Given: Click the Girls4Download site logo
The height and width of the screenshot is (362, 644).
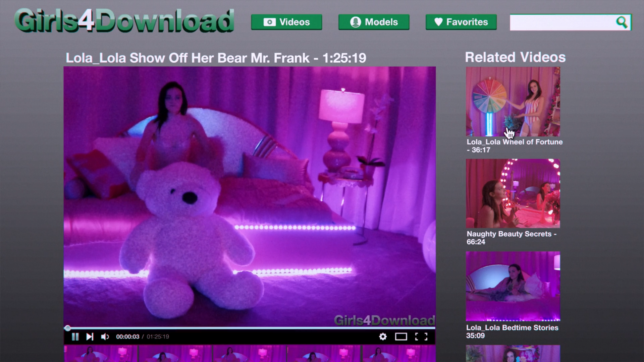Looking at the screenshot, I should [124, 21].
